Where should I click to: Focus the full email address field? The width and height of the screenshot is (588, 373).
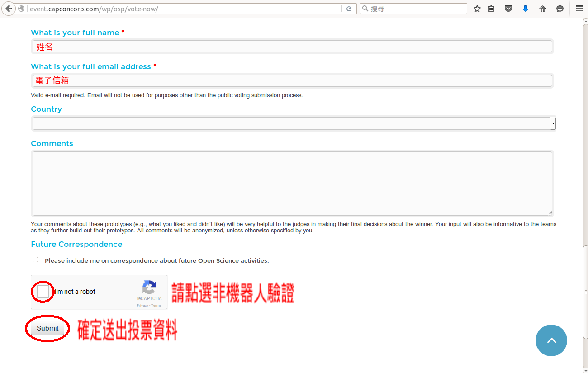tap(292, 80)
